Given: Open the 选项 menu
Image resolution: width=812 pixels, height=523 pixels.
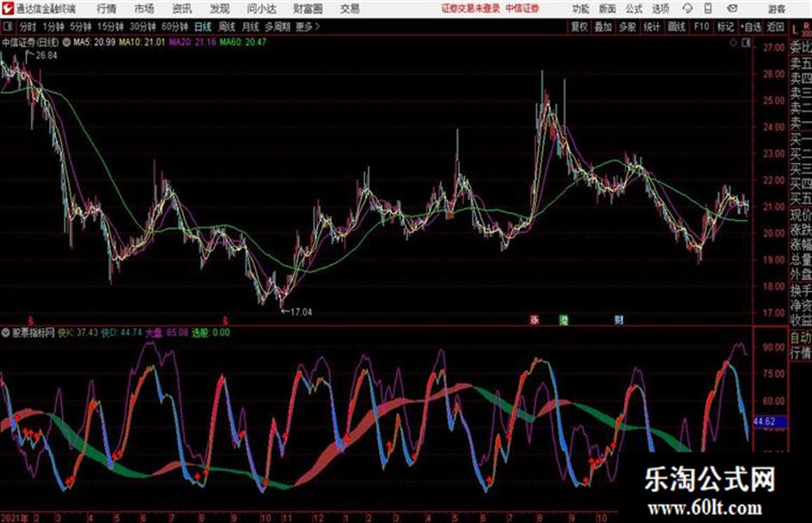Looking at the screenshot, I should pyautogui.click(x=660, y=9).
